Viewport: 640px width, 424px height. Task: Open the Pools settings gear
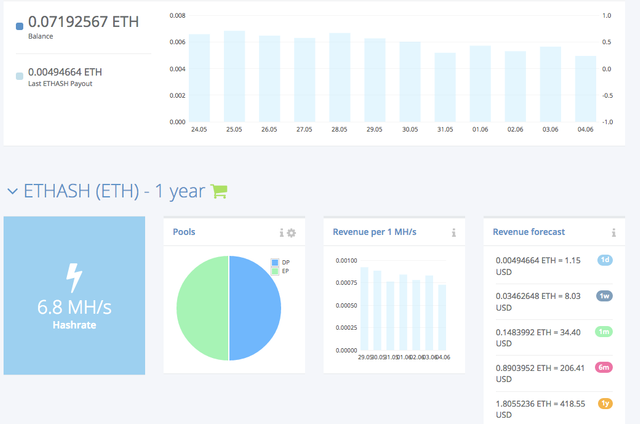click(x=291, y=233)
